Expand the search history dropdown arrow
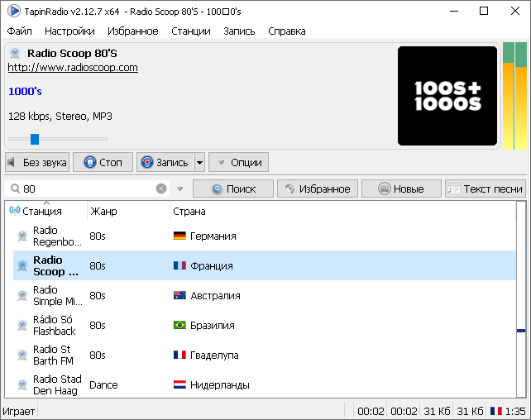Image resolution: width=531 pixels, height=420 pixels. (180, 189)
